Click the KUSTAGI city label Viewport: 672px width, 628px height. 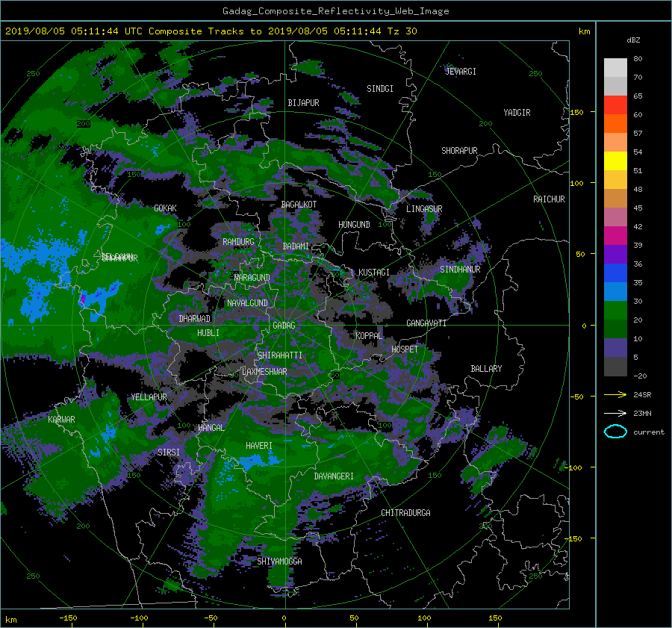374,273
